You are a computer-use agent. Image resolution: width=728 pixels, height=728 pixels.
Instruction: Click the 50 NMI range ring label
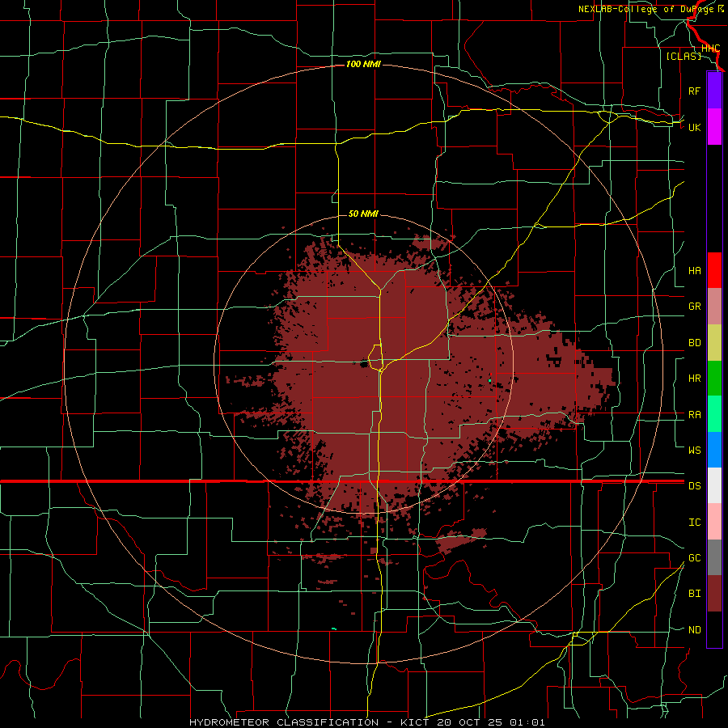pyautogui.click(x=363, y=214)
